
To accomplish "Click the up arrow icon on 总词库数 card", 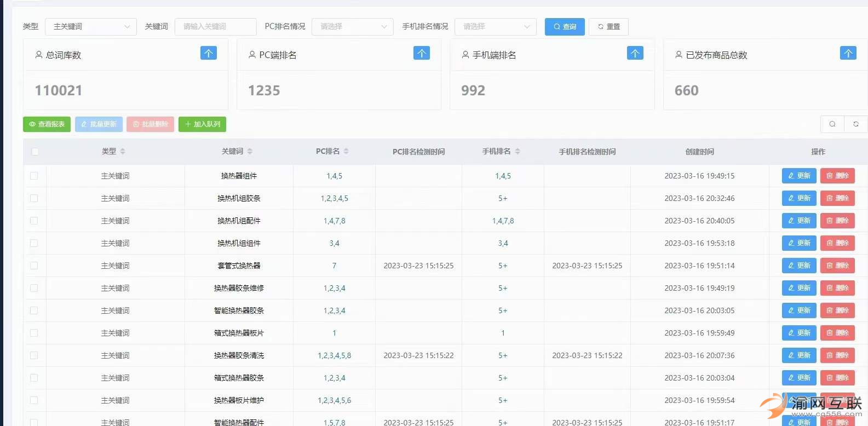I will coord(208,53).
